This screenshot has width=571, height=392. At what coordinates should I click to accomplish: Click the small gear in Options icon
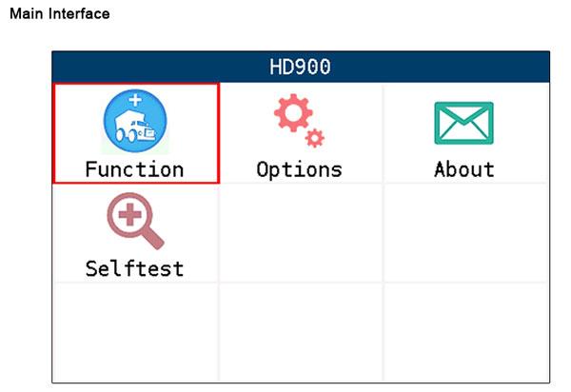click(x=314, y=139)
